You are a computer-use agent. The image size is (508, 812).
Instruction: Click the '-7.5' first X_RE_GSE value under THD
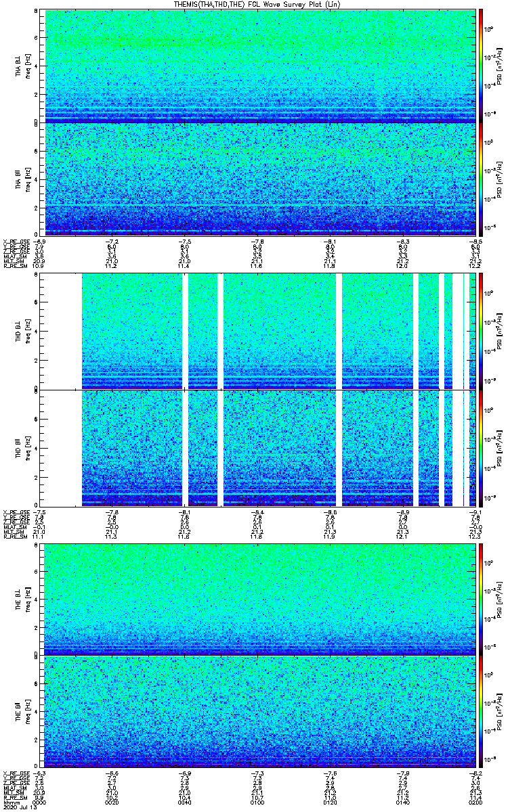39,512
